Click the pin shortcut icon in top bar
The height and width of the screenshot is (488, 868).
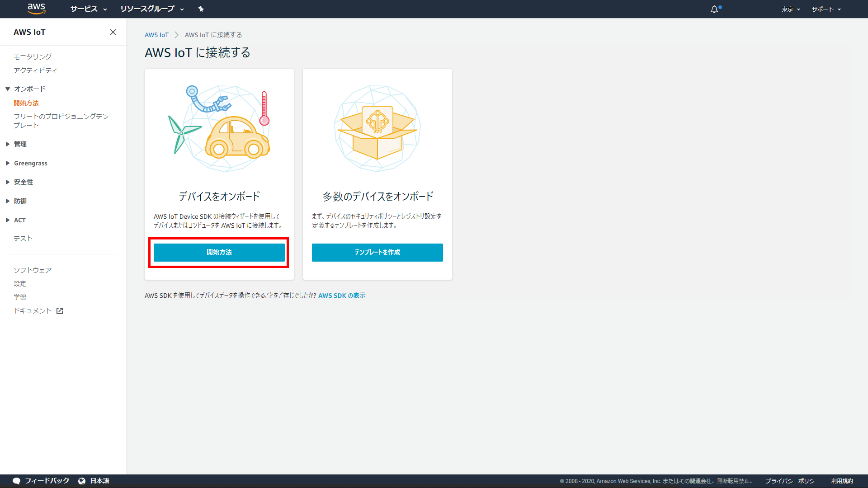(x=201, y=9)
